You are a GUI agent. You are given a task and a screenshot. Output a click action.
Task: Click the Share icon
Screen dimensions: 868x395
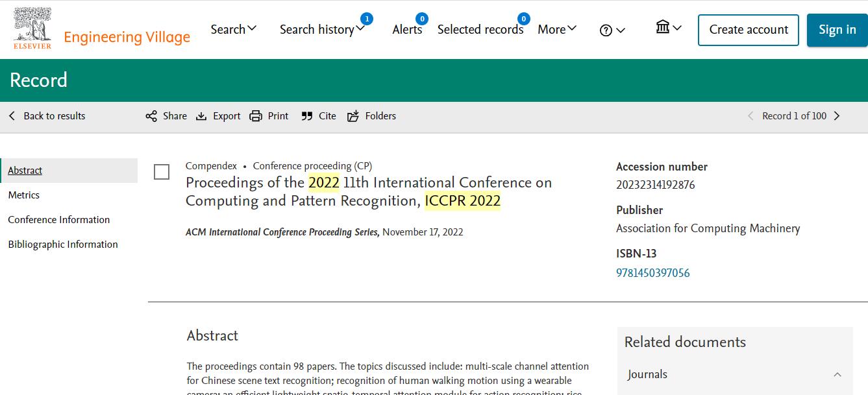(x=151, y=116)
